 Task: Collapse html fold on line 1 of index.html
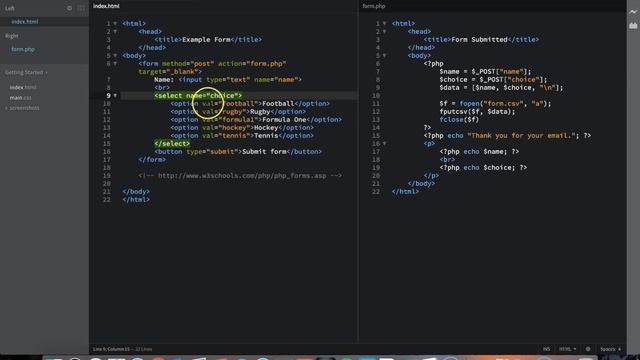[x=115, y=24]
